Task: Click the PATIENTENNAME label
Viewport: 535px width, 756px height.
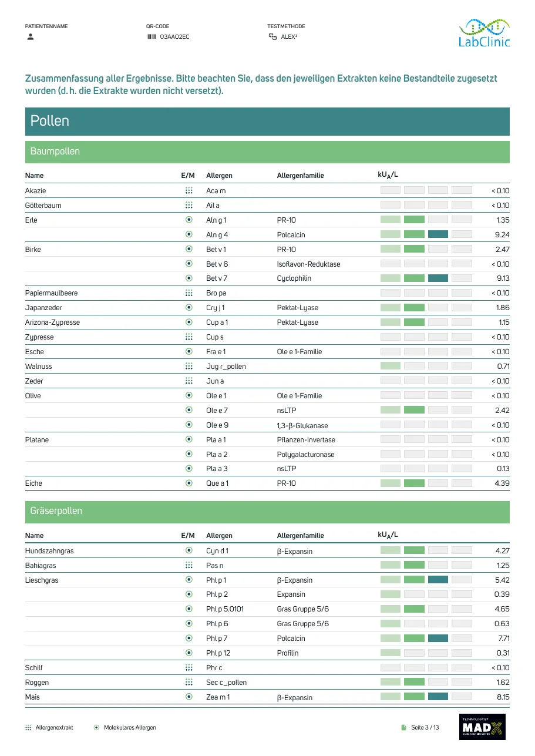Action: [46, 26]
